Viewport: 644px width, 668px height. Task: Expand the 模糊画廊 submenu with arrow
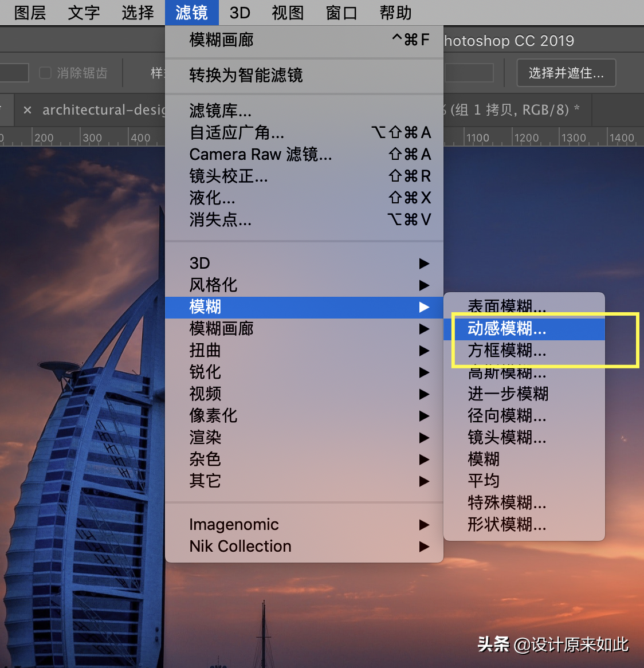[x=304, y=329]
